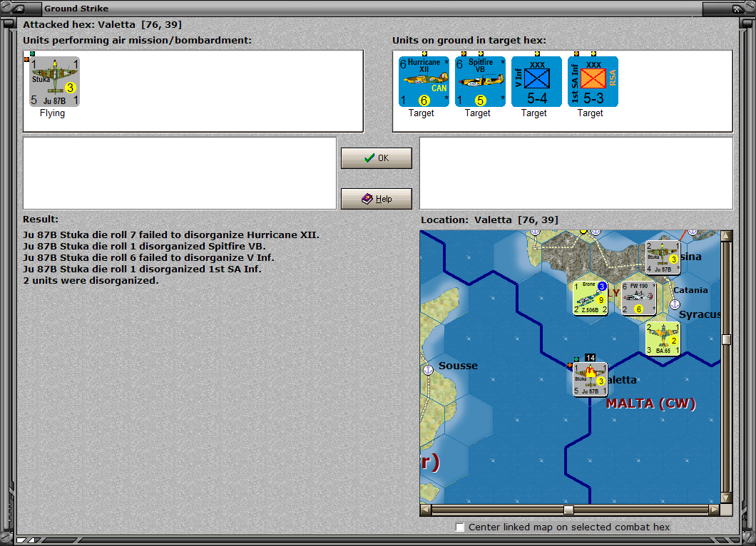Viewport: 756px width, 546px height.
Task: Click the OK button to confirm results
Action: [x=377, y=158]
